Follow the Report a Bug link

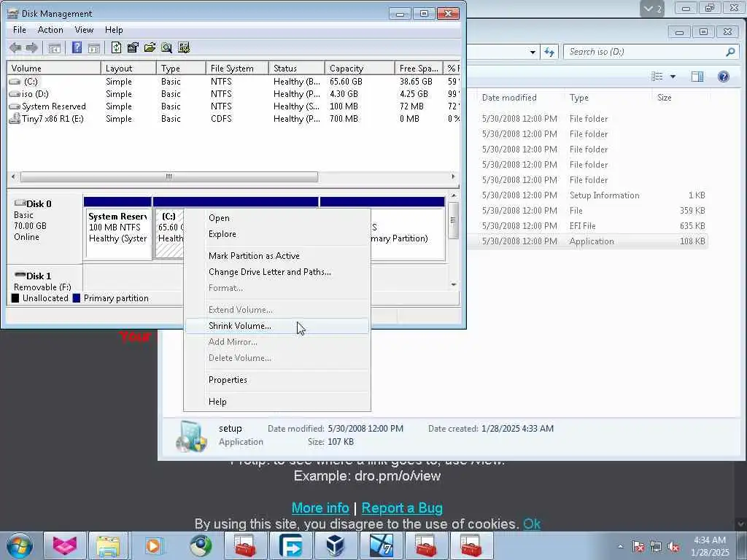coord(402,508)
